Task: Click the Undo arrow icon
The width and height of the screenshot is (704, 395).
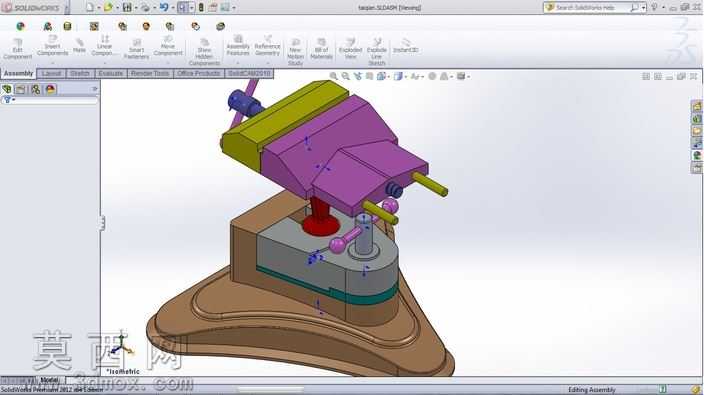Action: pos(164,8)
